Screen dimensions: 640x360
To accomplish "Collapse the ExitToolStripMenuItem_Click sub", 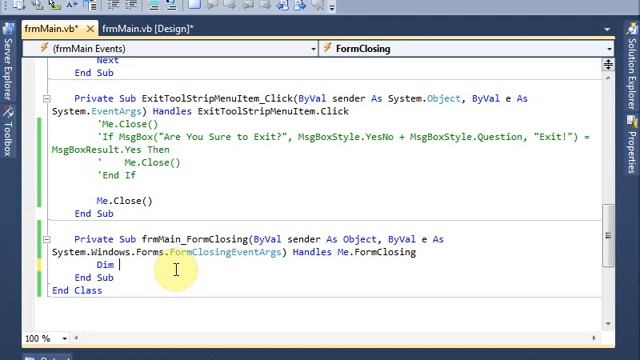I will point(47,99).
